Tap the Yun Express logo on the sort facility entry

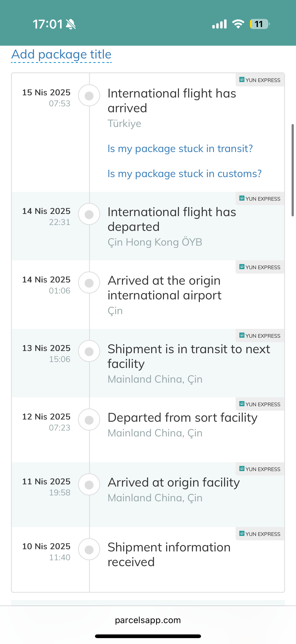point(242,404)
